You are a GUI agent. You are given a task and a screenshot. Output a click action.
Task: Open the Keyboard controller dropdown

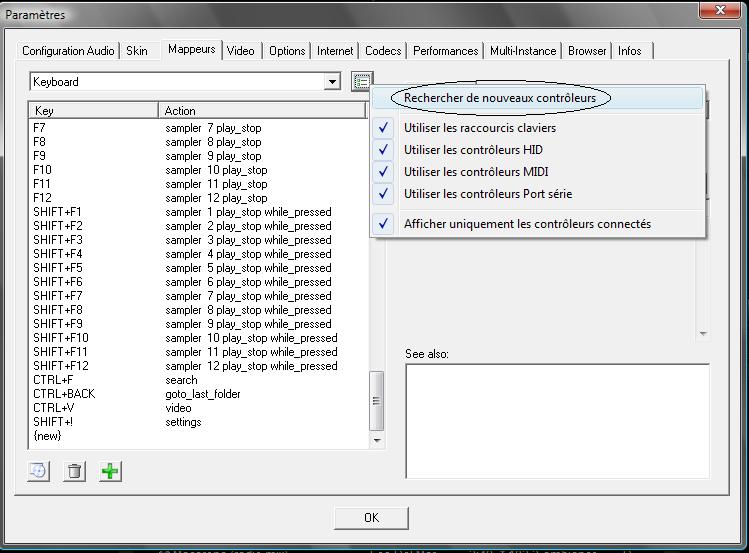pyautogui.click(x=332, y=82)
